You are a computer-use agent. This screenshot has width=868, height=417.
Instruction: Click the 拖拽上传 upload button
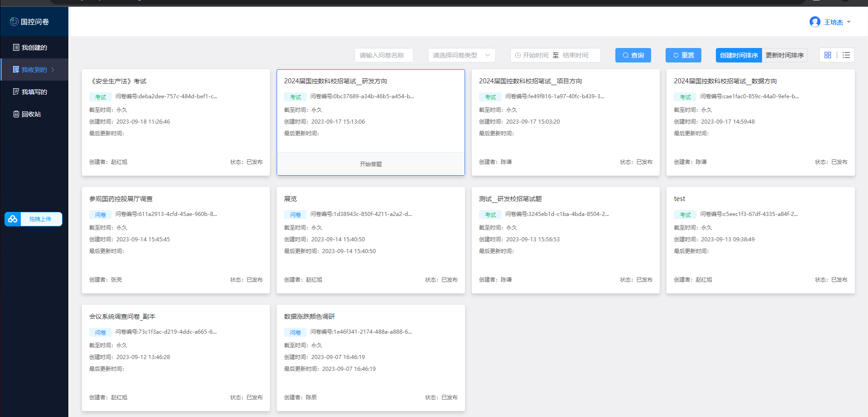click(34, 219)
